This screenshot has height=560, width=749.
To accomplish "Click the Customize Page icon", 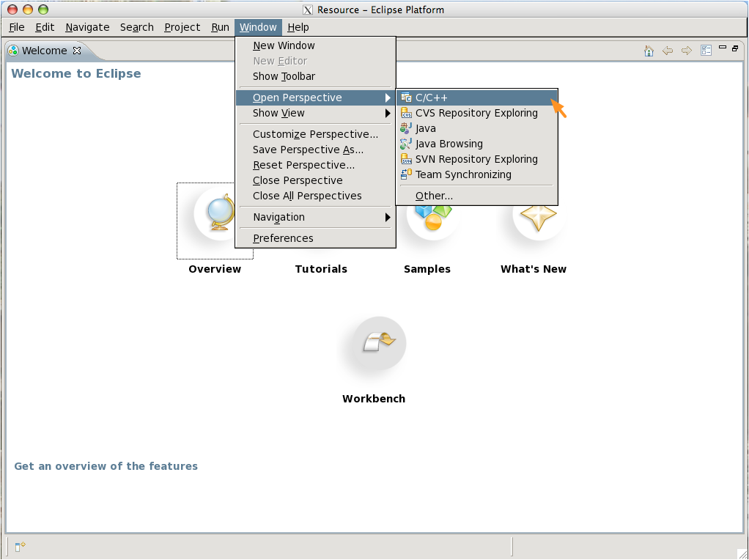I will click(x=706, y=51).
